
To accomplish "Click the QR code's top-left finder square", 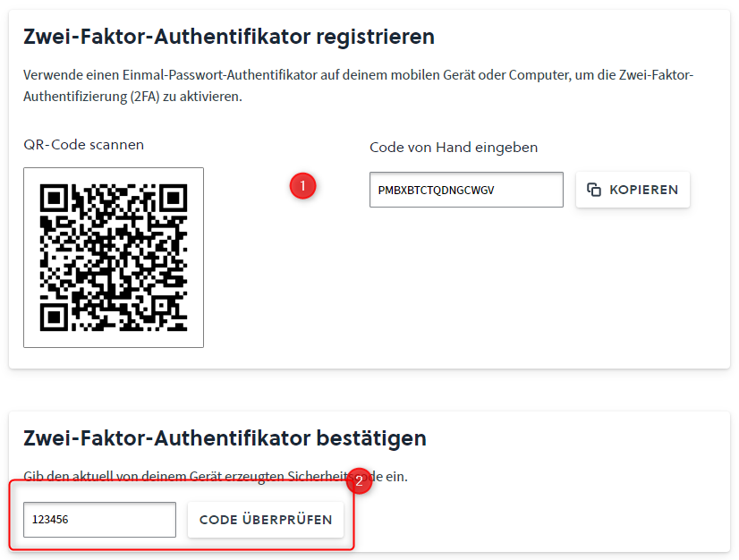I will [55, 198].
